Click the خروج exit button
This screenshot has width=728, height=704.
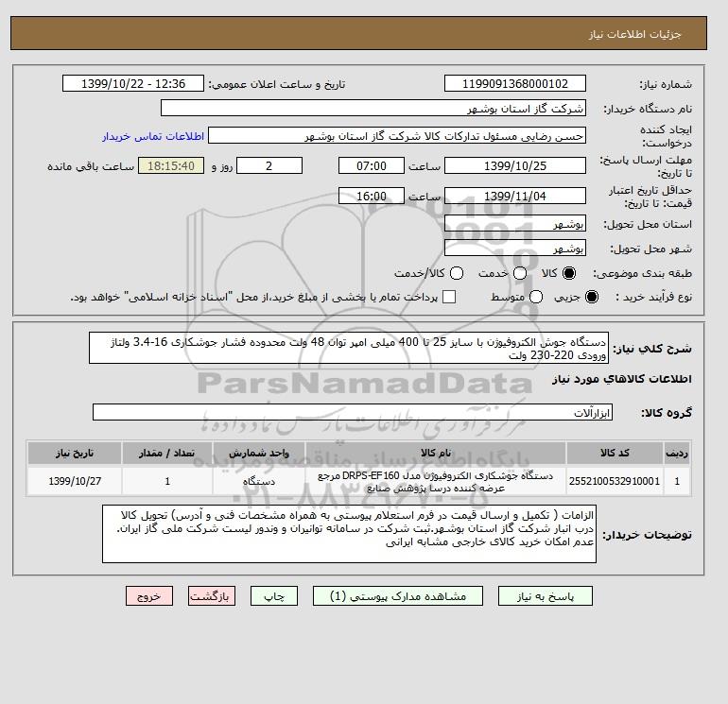click(149, 596)
